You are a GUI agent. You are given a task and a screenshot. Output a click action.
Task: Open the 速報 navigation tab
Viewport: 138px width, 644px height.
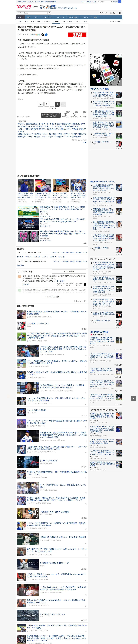pyautogui.click(x=28, y=17)
